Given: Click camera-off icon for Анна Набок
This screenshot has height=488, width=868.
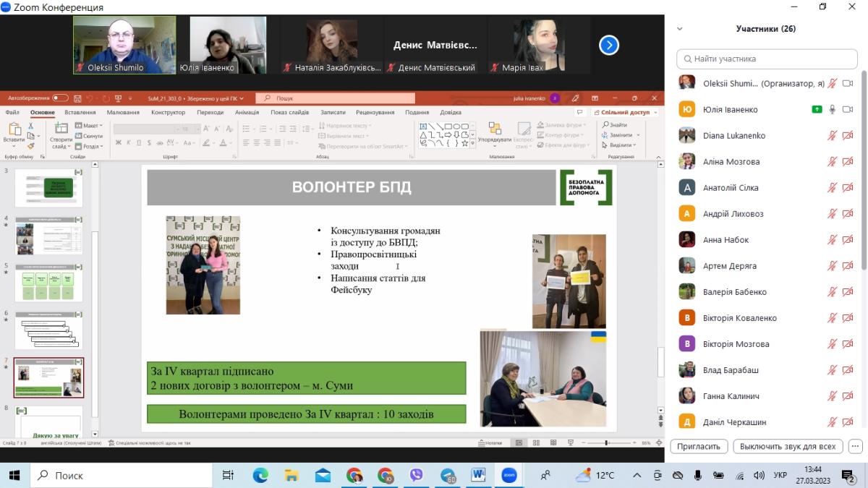Looking at the screenshot, I should [x=848, y=240].
